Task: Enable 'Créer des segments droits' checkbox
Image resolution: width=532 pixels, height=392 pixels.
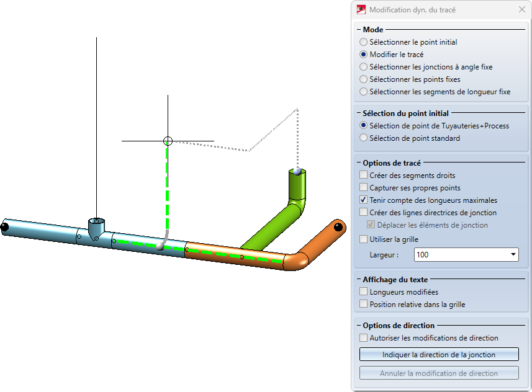Action: (363, 175)
